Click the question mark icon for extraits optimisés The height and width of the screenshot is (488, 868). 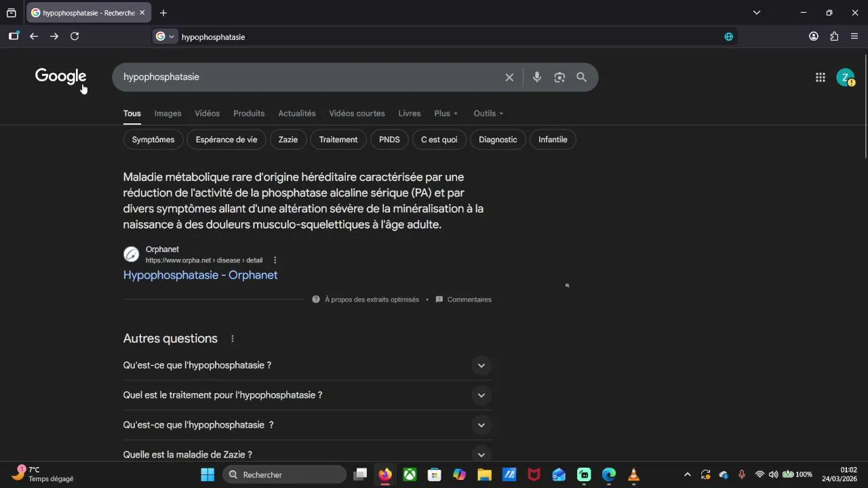[x=316, y=300]
